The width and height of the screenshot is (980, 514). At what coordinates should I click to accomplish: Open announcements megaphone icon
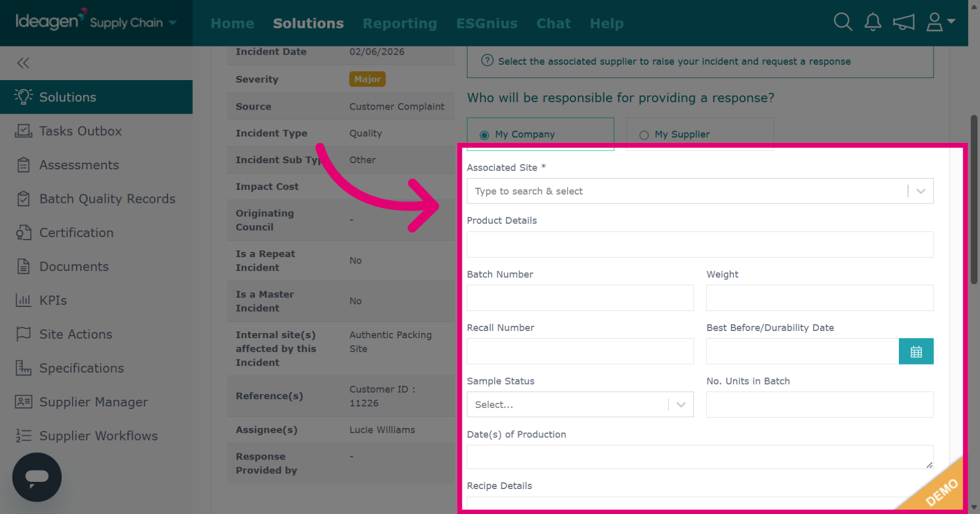[903, 22]
